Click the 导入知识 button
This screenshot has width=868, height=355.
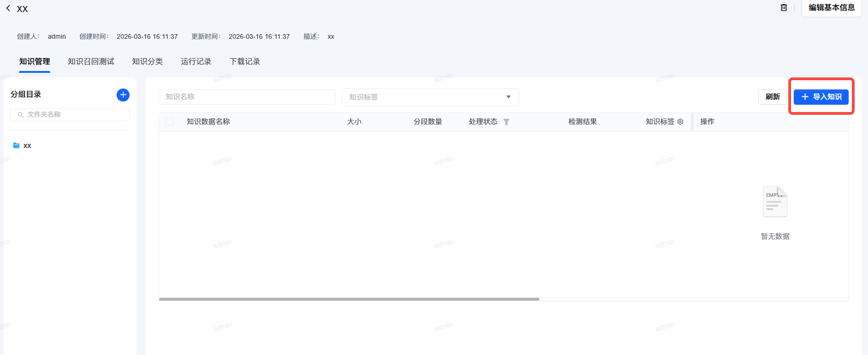[x=821, y=97]
